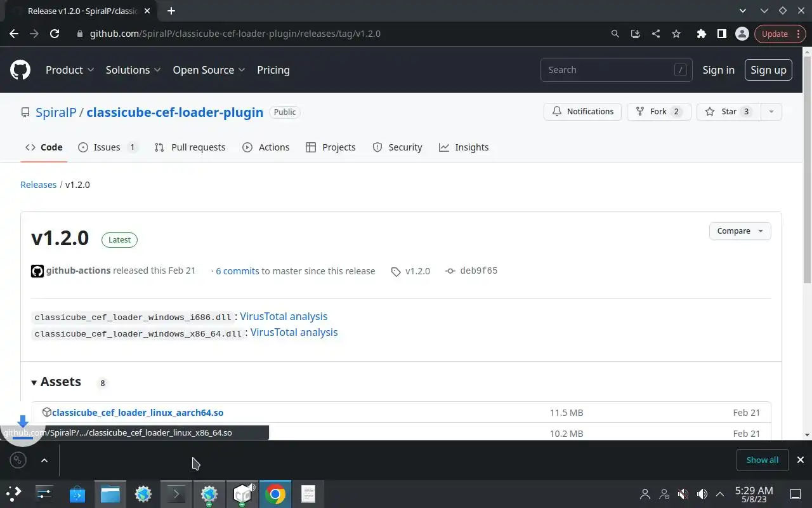
Task: Open the Extensions puzzle-piece icon
Action: pyautogui.click(x=701, y=34)
